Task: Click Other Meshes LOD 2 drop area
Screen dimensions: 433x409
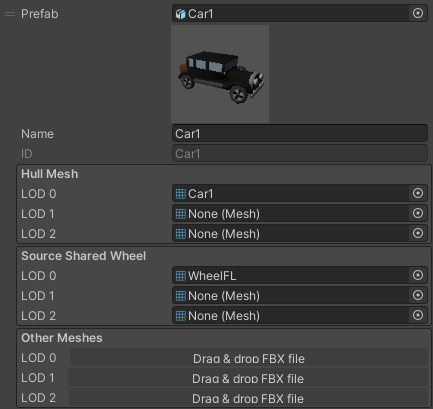Action: pos(248,397)
